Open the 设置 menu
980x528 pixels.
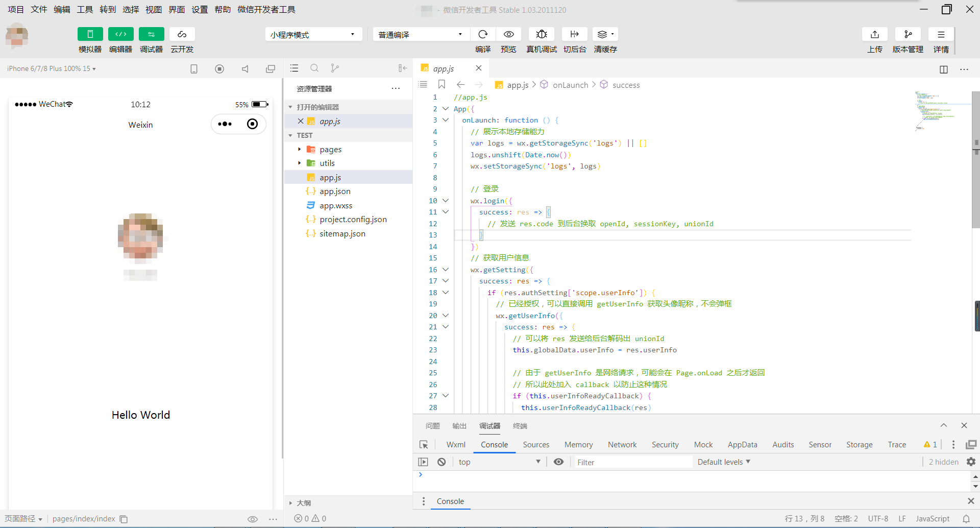coord(200,9)
